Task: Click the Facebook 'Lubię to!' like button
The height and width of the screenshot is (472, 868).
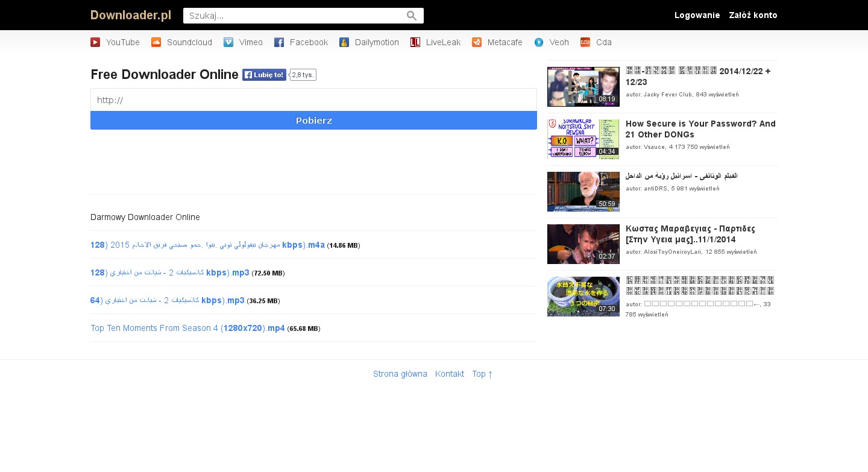Action: pyautogui.click(x=264, y=75)
